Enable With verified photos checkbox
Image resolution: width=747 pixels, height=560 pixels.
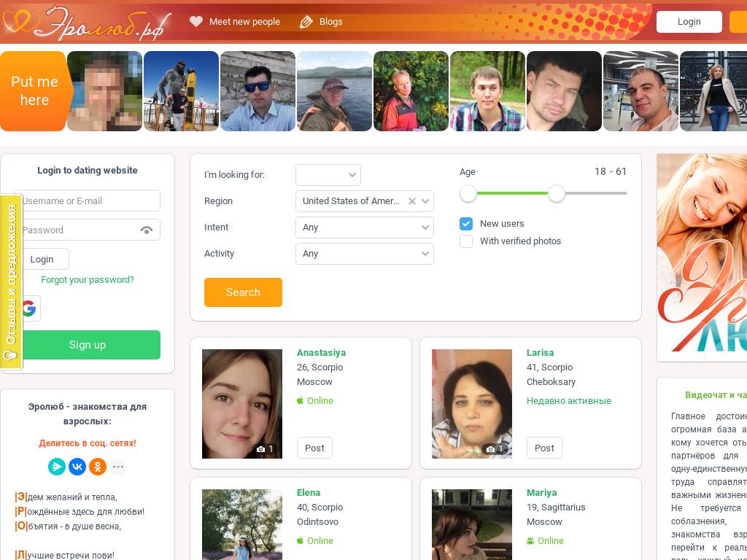click(x=466, y=241)
